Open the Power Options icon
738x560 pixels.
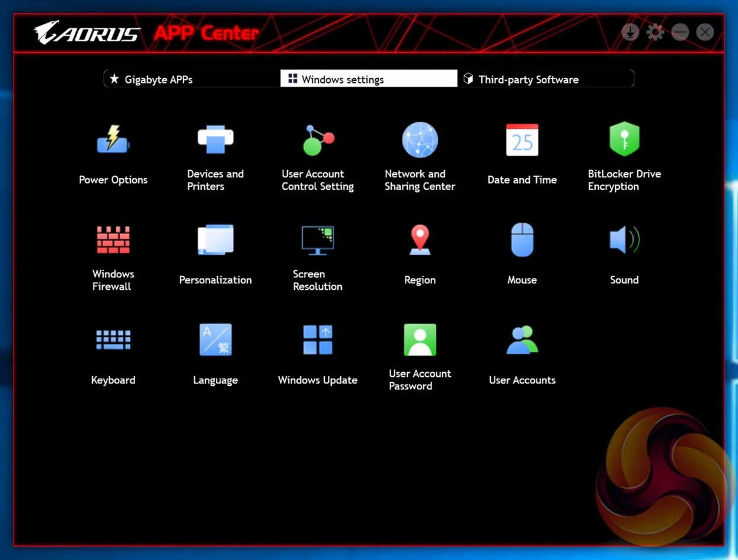click(x=113, y=139)
